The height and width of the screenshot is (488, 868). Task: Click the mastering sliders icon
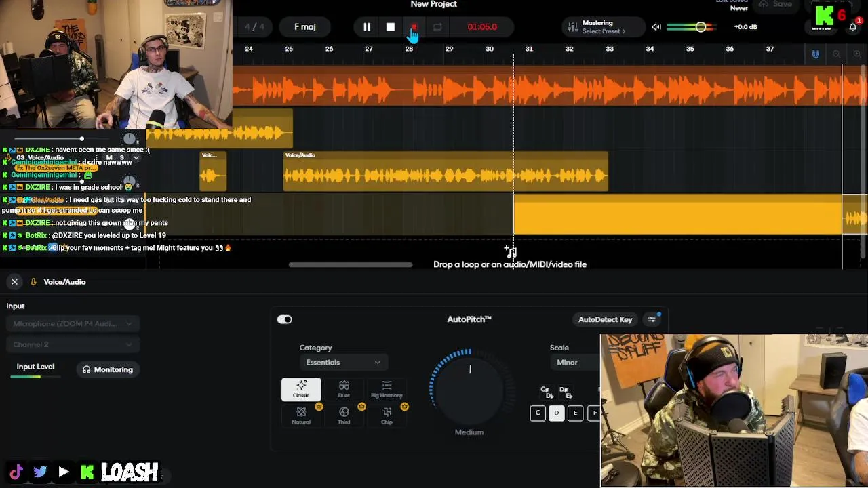tap(572, 27)
